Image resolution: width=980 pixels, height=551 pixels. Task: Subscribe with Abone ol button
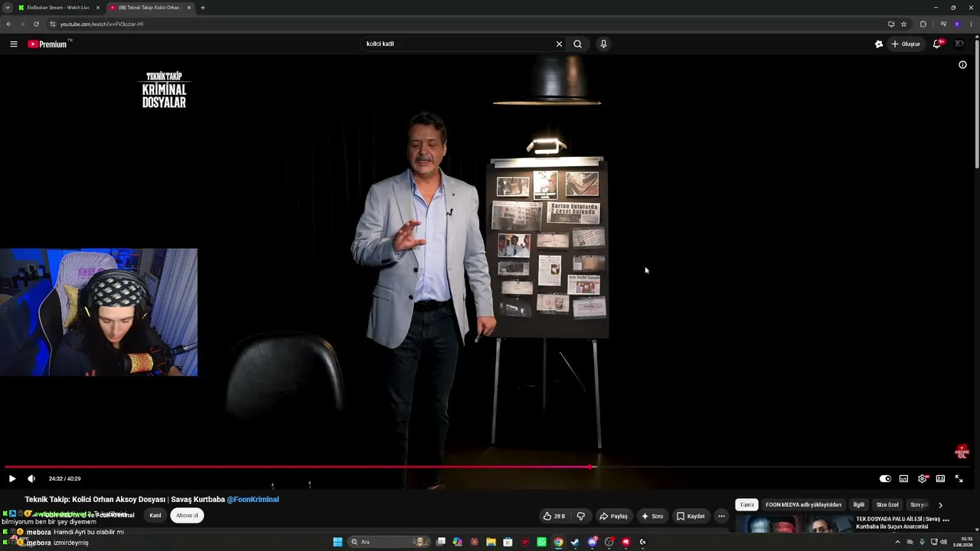click(x=187, y=515)
